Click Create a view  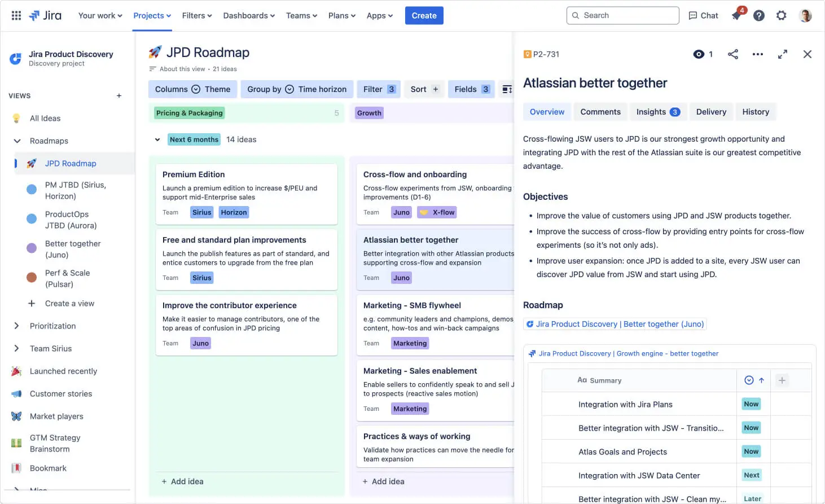[69, 303]
